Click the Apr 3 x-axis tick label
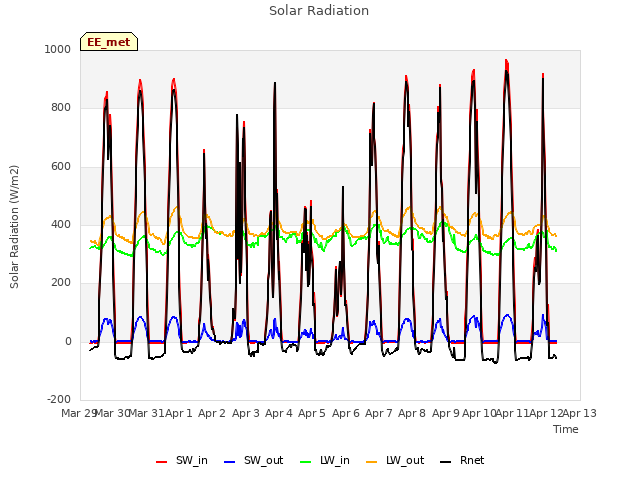This screenshot has height=480, width=640. coord(246,413)
